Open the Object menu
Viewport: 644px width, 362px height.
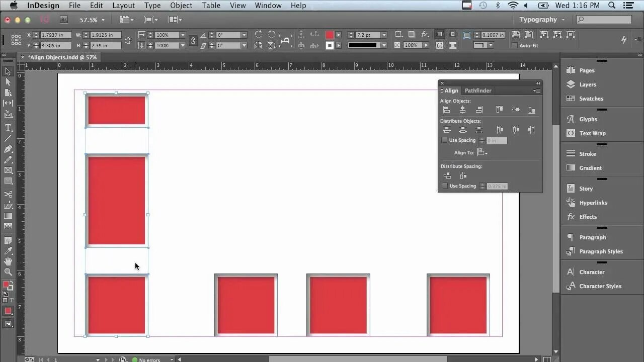(181, 6)
